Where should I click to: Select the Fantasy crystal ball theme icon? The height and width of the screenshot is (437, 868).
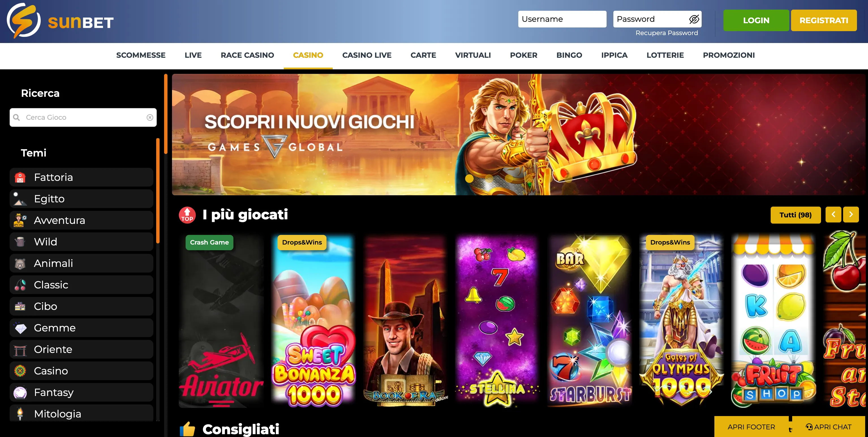click(20, 393)
